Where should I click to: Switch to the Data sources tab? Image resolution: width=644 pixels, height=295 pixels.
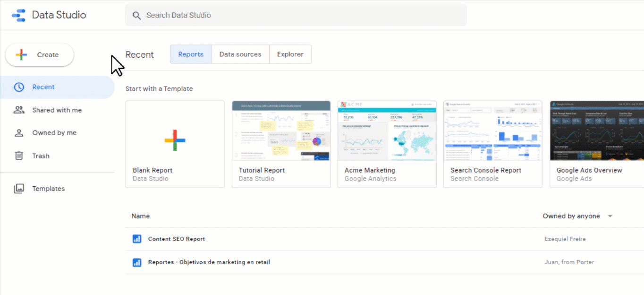tap(240, 54)
